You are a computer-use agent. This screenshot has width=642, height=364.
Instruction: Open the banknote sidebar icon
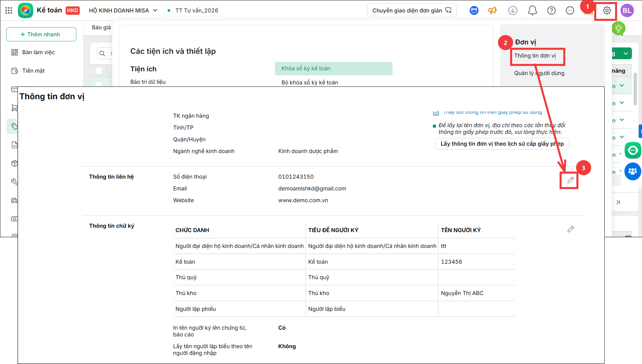pos(14,219)
